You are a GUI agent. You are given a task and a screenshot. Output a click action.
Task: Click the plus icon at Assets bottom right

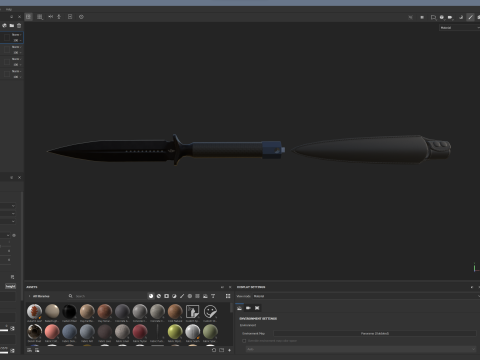pyautogui.click(x=229, y=350)
